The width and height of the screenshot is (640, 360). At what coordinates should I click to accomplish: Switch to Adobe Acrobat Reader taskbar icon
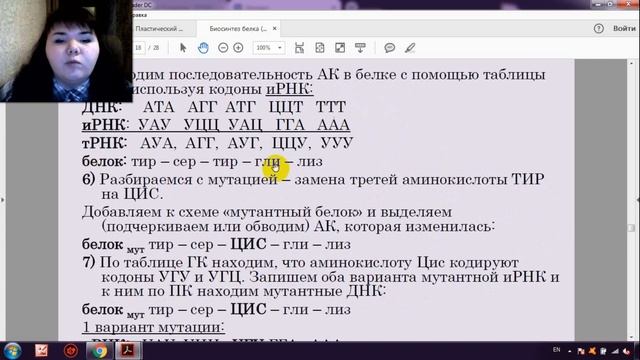128,351
